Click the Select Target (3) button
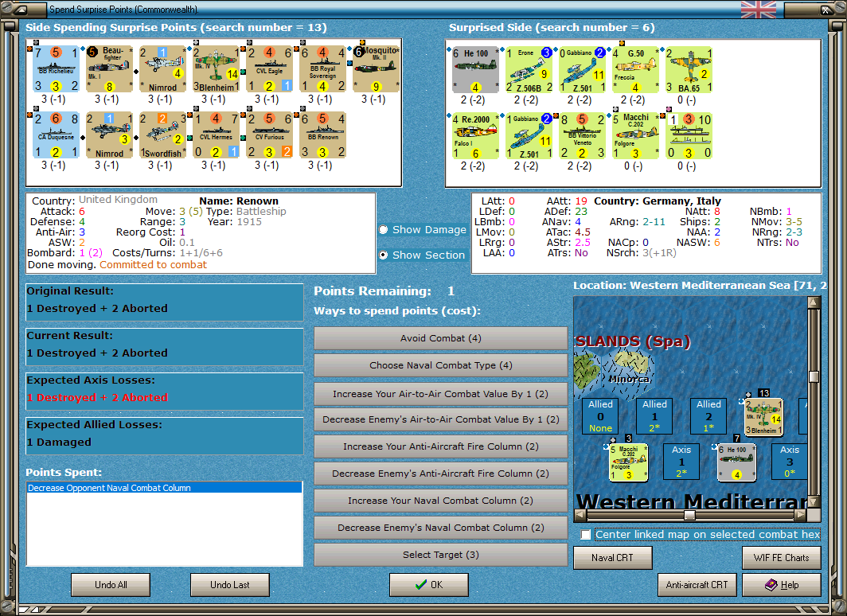The image size is (847, 616). [x=441, y=555]
